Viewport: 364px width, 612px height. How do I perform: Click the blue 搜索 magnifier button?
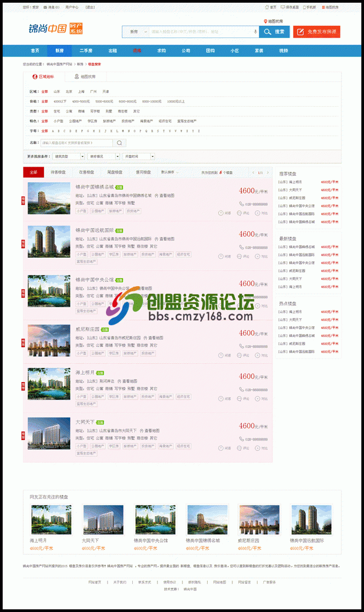(x=275, y=32)
